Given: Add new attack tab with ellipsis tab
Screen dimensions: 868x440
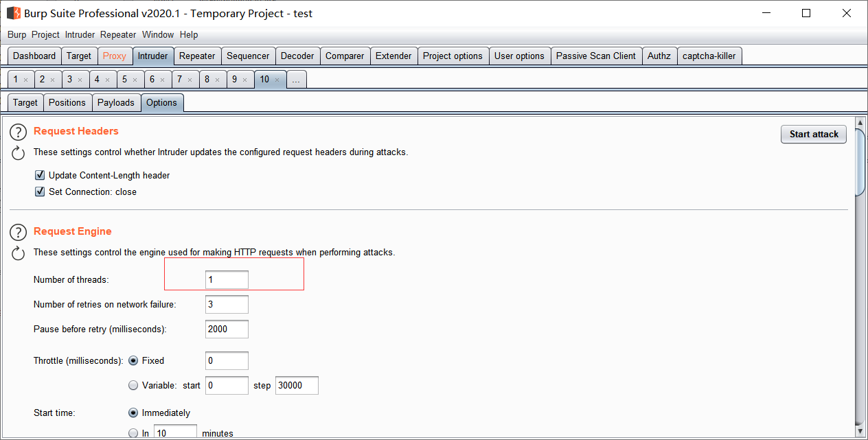Looking at the screenshot, I should point(296,80).
